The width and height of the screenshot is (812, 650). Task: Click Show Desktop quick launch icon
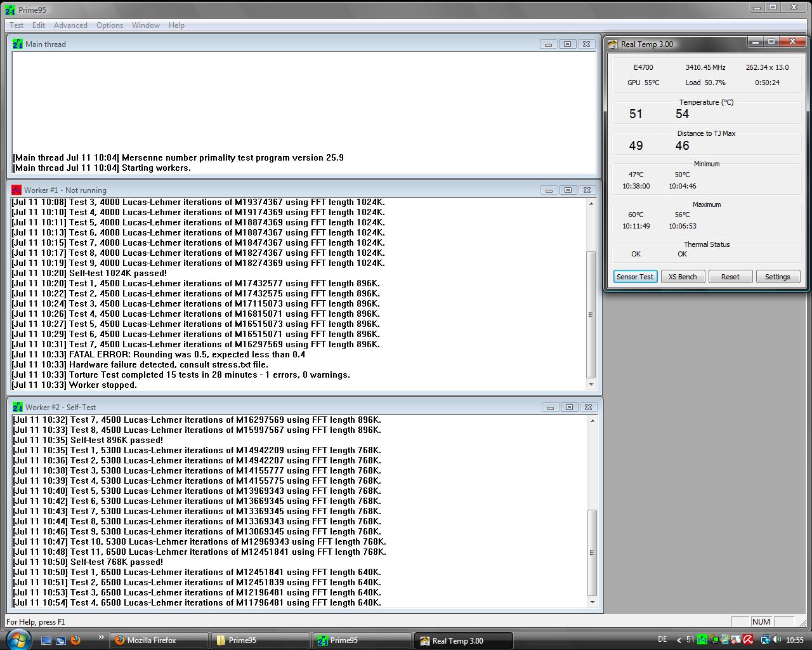point(46,640)
